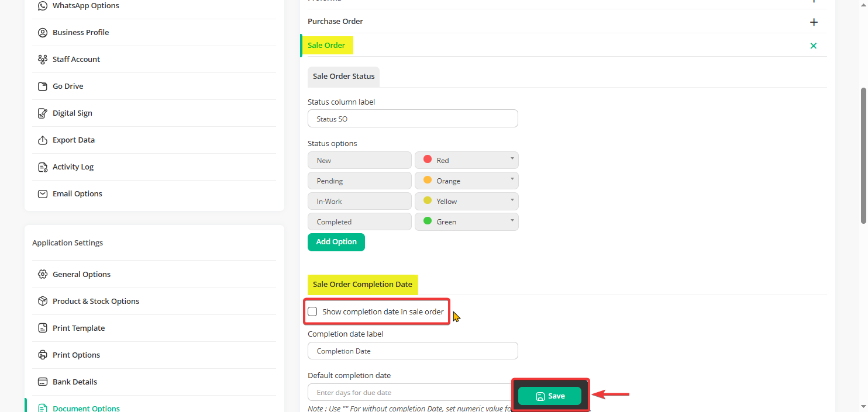Focus the Completion date label field
The image size is (868, 412).
413,351
